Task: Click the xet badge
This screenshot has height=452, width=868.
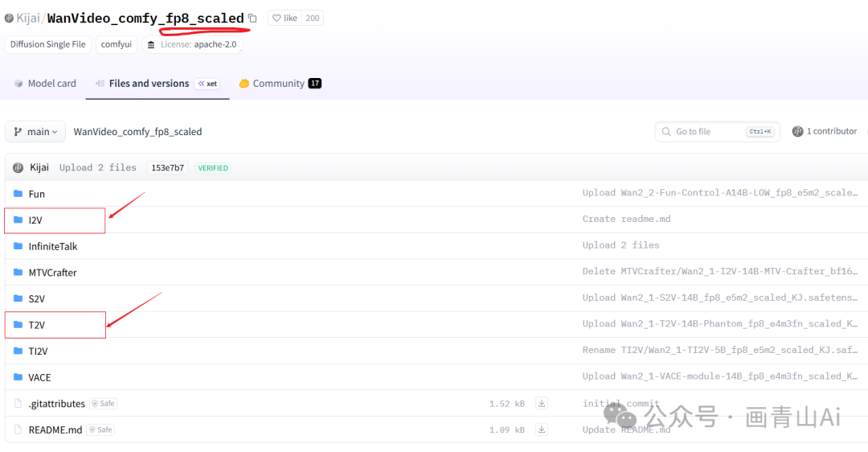Action: pos(207,84)
